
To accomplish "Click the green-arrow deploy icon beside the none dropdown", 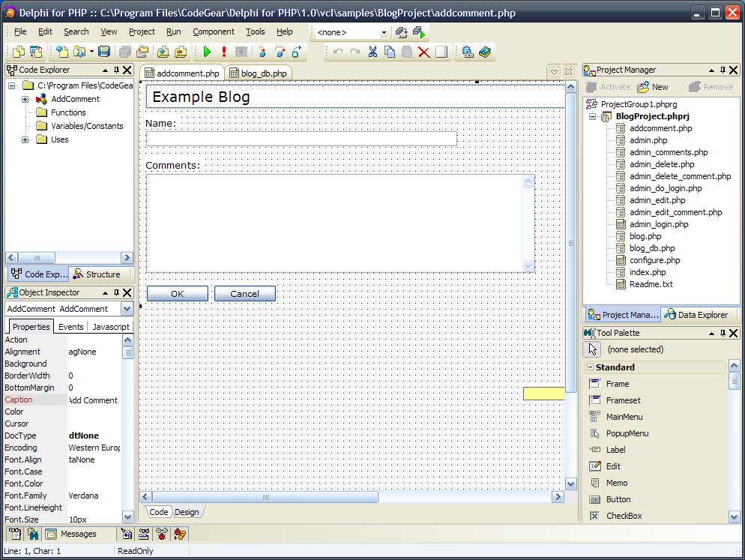I will (418, 32).
